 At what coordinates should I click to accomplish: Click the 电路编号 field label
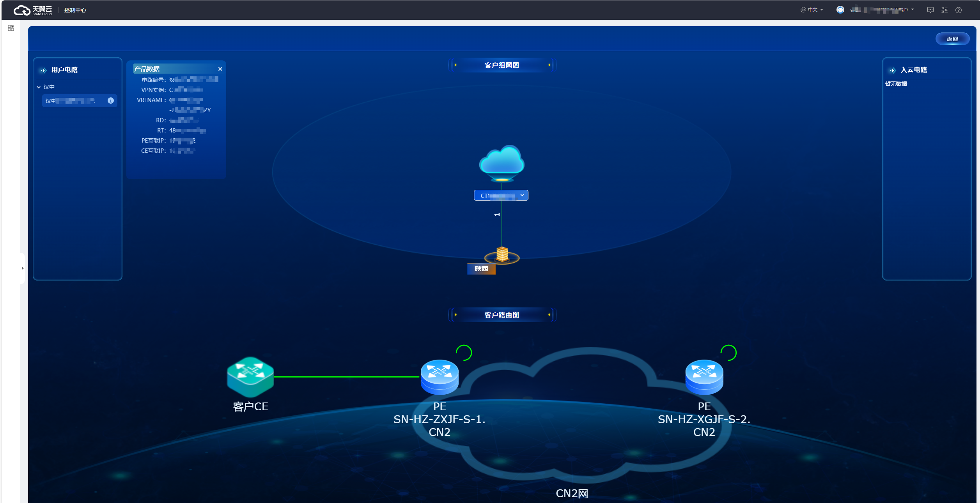click(154, 80)
